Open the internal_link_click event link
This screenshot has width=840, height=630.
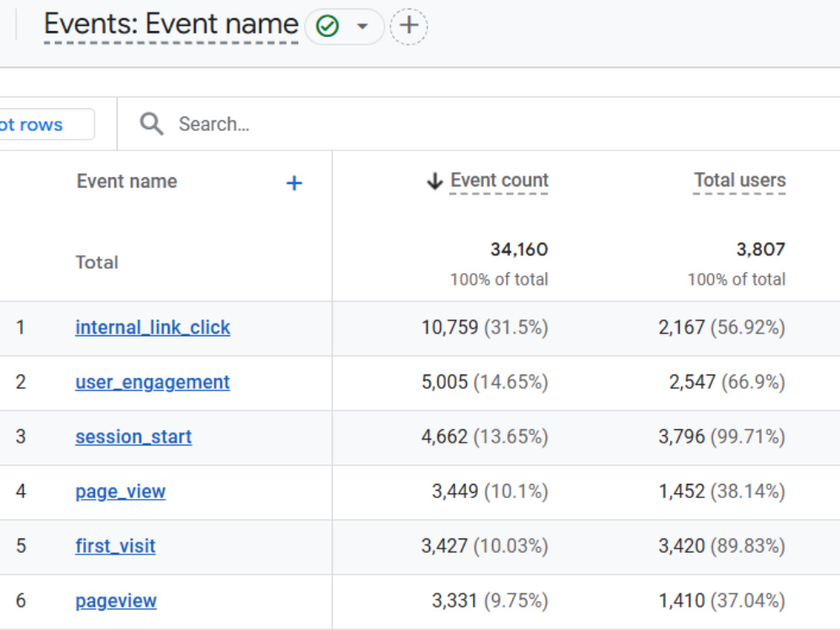coord(153,328)
